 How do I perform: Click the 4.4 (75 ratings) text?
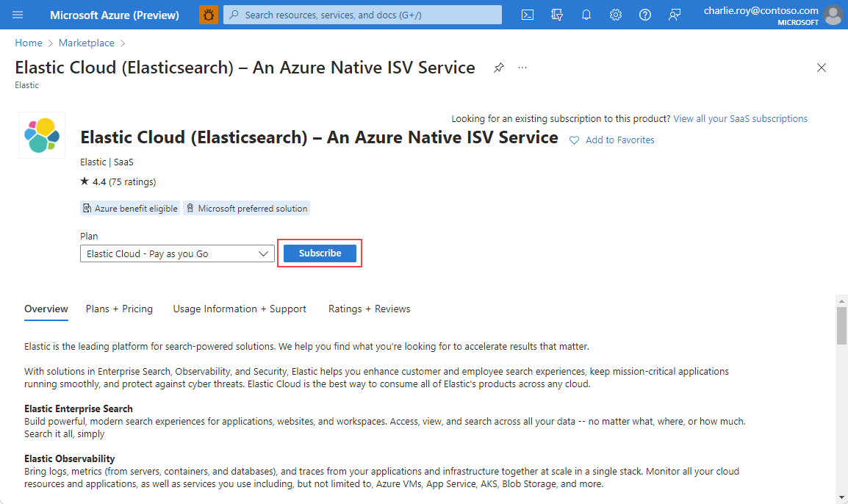[124, 181]
